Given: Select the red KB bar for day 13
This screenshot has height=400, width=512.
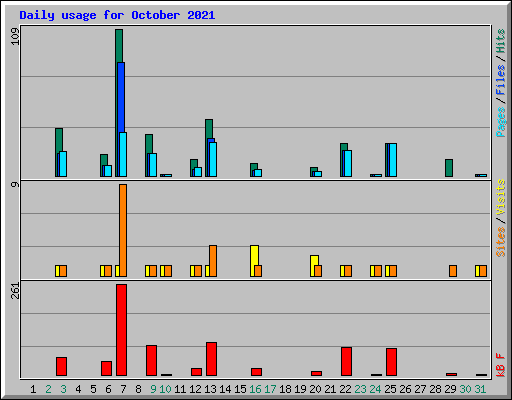Looking at the screenshot, I should 211,359.
